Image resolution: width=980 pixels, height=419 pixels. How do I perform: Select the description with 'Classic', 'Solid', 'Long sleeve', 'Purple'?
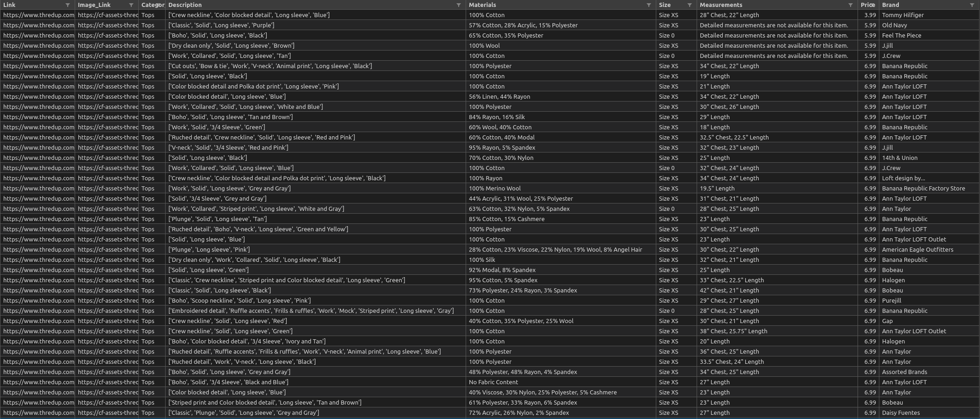click(x=315, y=25)
